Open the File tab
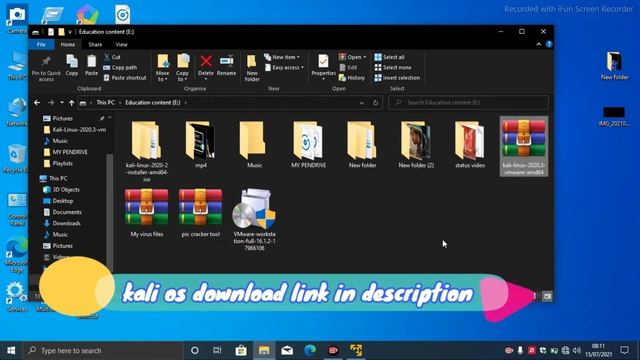This screenshot has height=360, width=640. click(x=41, y=44)
